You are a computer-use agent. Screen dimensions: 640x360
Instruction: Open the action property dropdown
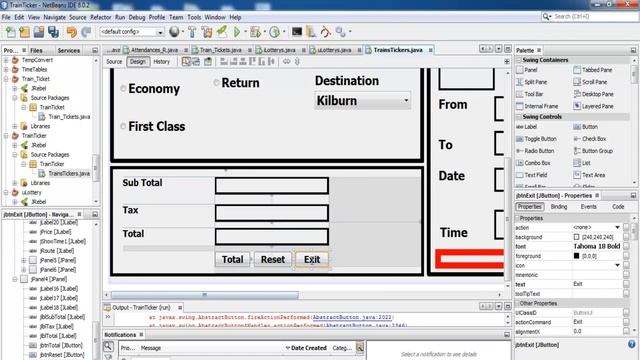pos(617,227)
